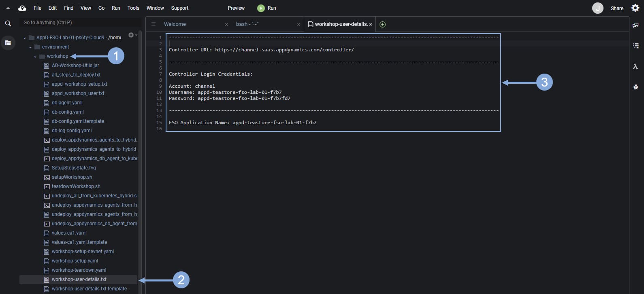Screen dimensions: 644x294
Task: Open file tree settings gear dropdown
Action: [x=132, y=35]
